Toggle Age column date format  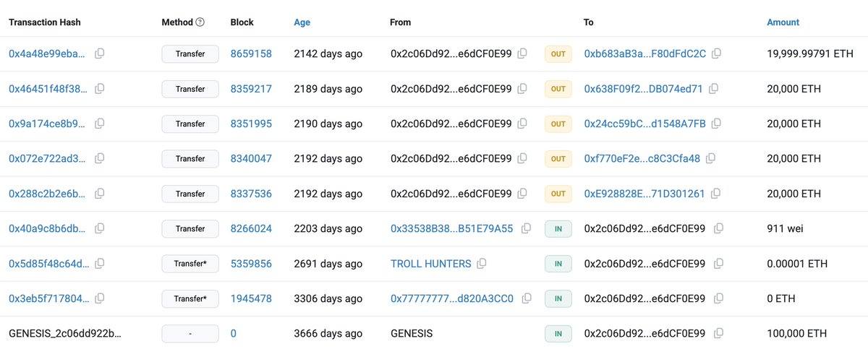coord(302,22)
